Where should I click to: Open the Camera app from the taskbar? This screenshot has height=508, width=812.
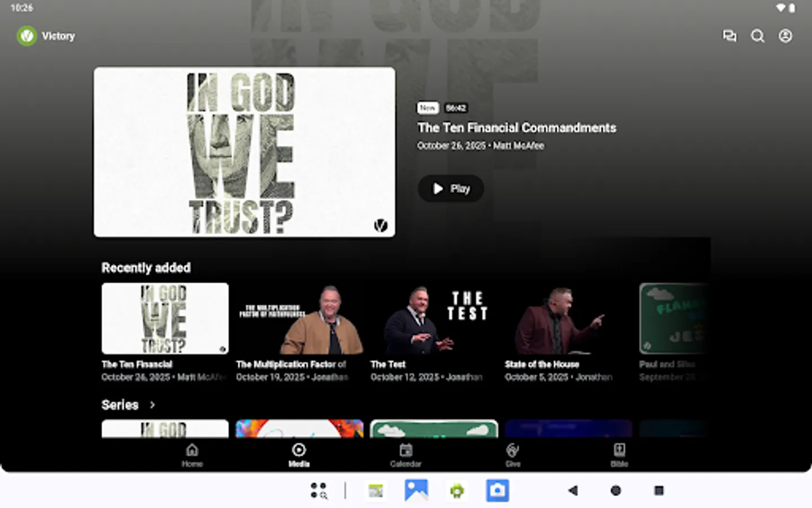click(x=497, y=491)
